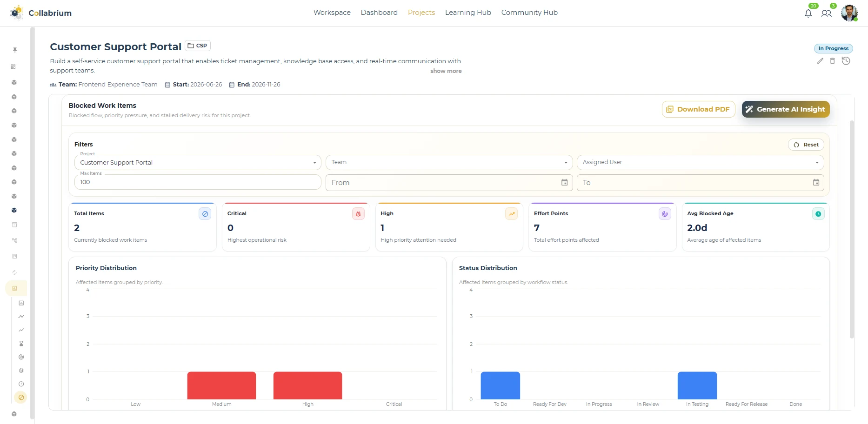Open the kanban board icon in the sidebar

click(14, 256)
